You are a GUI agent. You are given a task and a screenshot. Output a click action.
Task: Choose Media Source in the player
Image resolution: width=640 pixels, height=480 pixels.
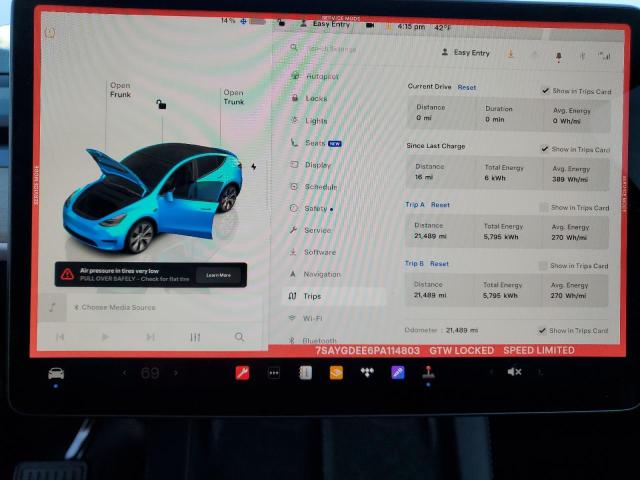coord(115,307)
